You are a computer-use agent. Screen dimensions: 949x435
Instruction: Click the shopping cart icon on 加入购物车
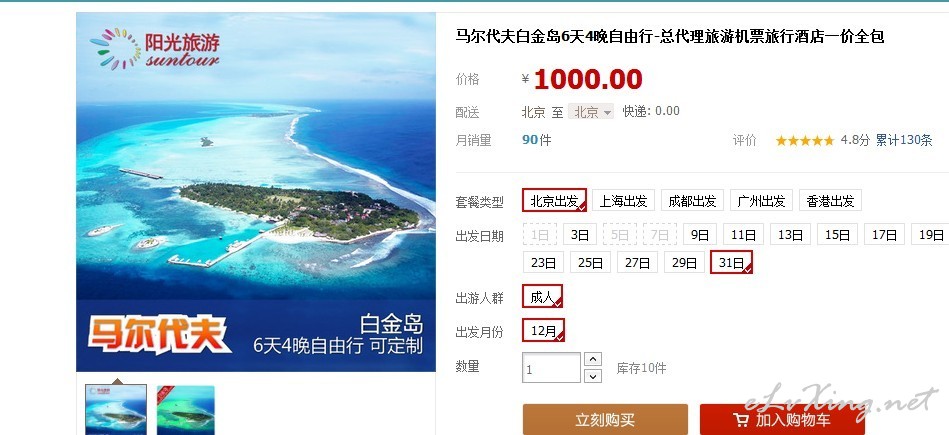740,419
